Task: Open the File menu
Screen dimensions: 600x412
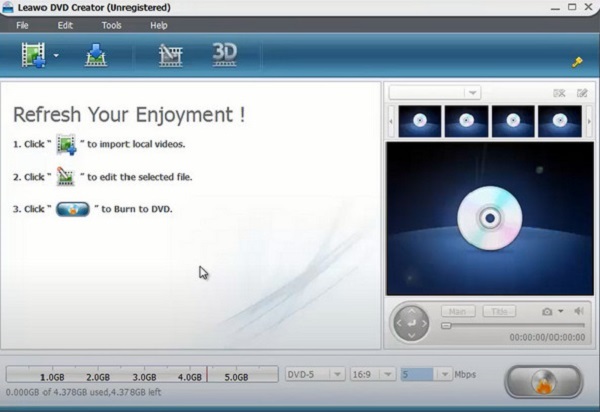Action: tap(22, 25)
